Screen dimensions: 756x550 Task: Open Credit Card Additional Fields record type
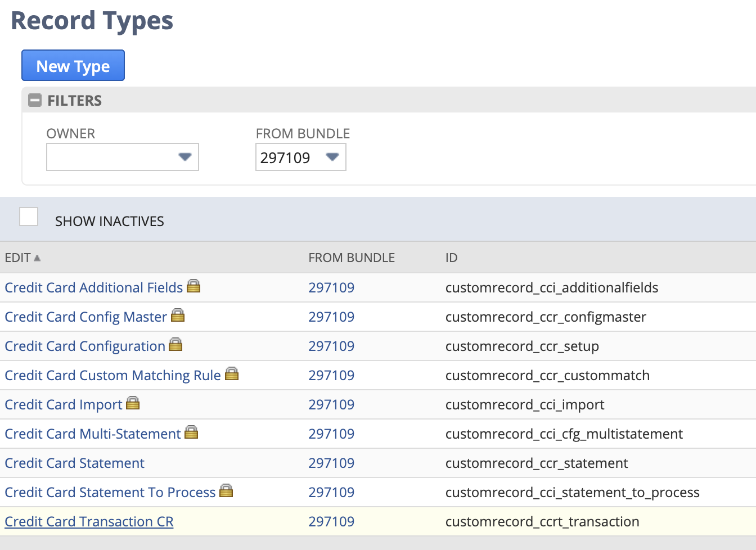(x=94, y=287)
